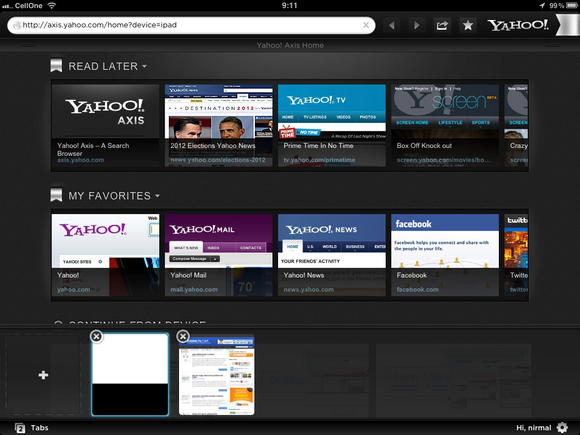This screenshot has height=435, width=580.
Task: Click the Read Later bookmark ribbon icon
Action: pyautogui.click(x=56, y=65)
